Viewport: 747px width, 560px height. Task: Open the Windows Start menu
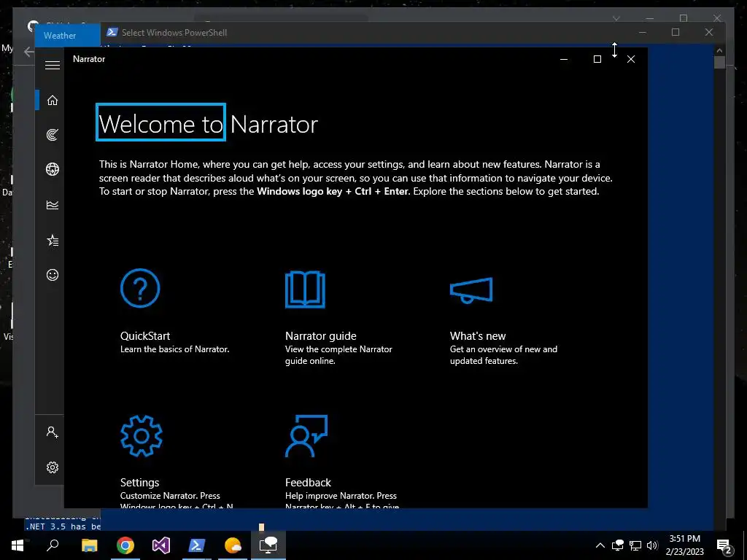[x=18, y=545]
